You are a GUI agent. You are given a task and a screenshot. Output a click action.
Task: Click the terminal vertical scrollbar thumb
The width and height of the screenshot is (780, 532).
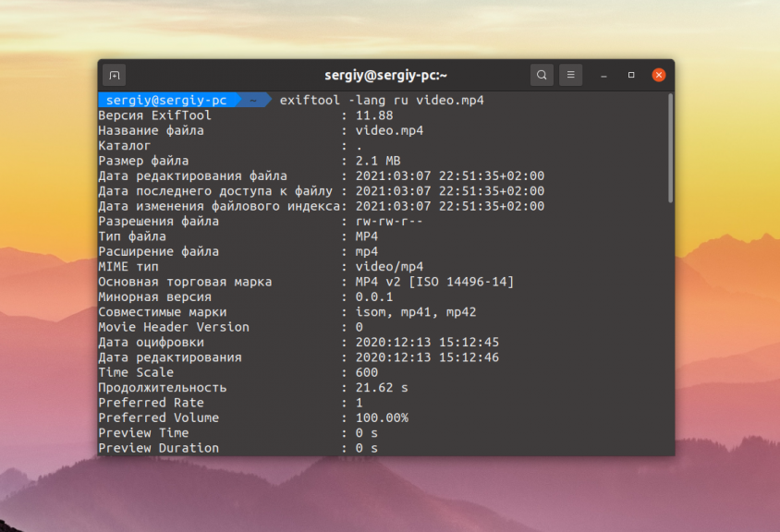pyautogui.click(x=670, y=148)
